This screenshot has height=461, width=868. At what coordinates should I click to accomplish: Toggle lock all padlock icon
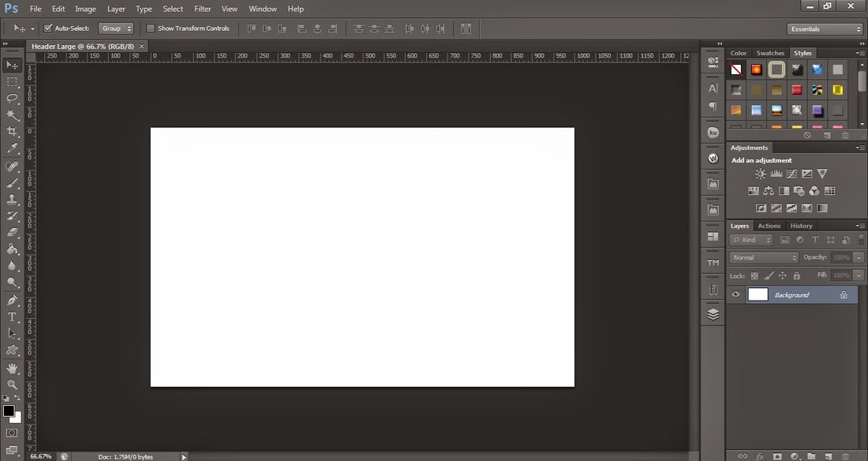click(x=797, y=276)
